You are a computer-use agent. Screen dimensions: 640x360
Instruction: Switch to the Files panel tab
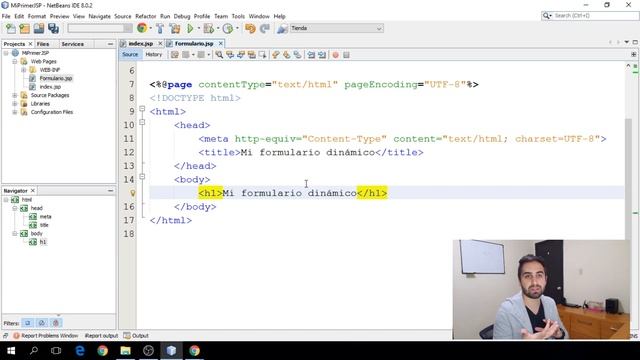pos(43,44)
